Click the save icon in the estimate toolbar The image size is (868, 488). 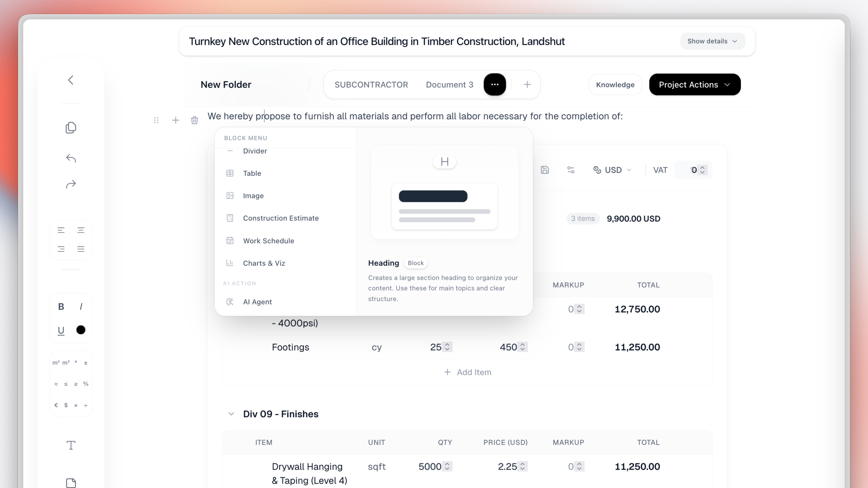[545, 170]
